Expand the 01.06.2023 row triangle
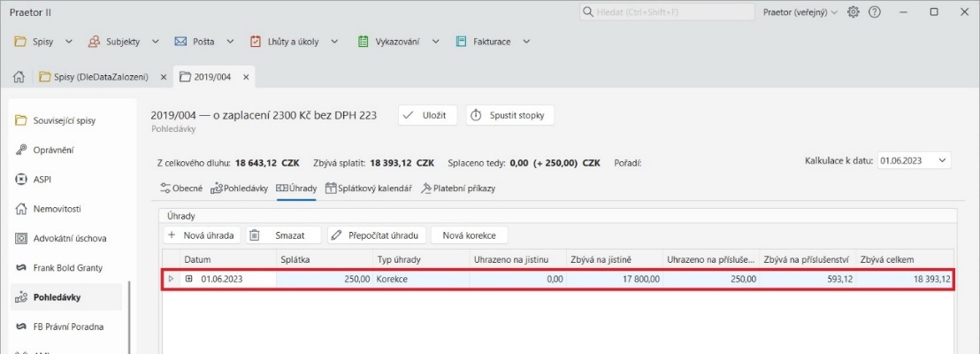Screen dimensions: 980x354 (x=172, y=280)
